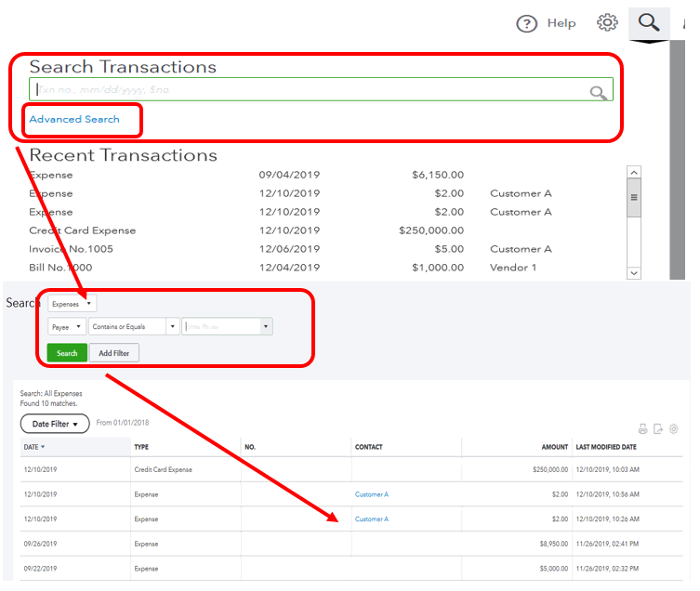Click 12/06/2019 date in recent transactions

(x=289, y=249)
